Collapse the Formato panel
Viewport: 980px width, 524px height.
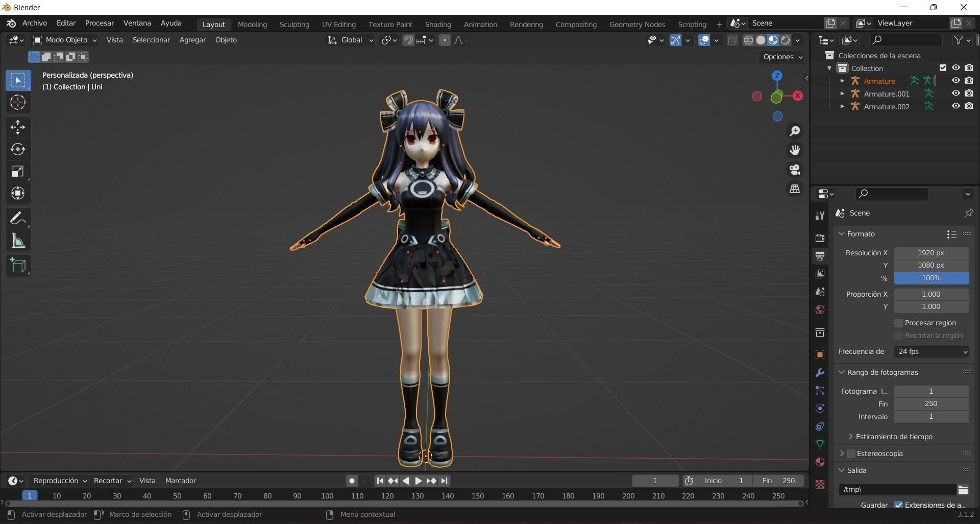tap(841, 234)
